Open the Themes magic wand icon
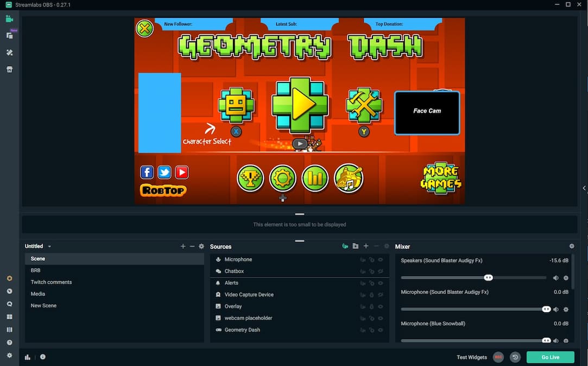The width and height of the screenshot is (588, 366). (9, 53)
